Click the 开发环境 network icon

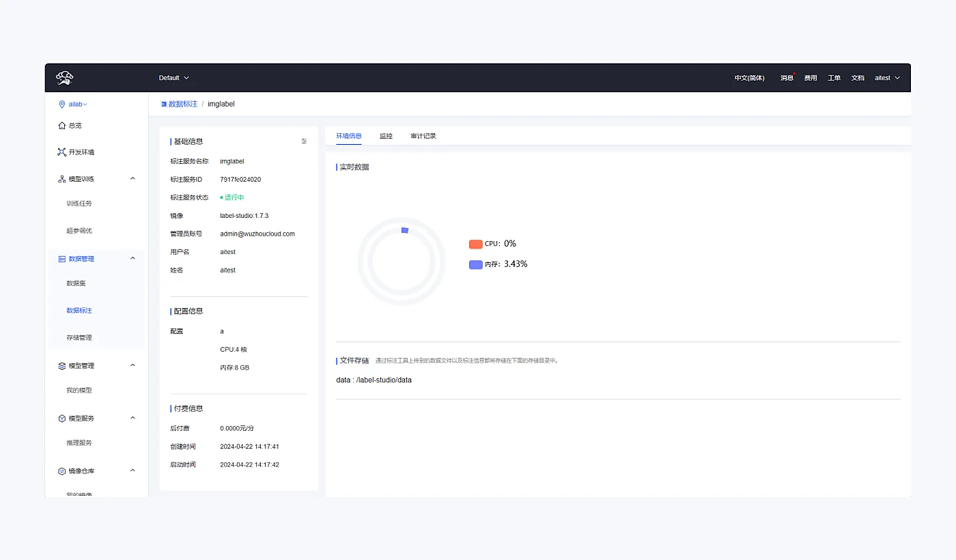point(62,152)
